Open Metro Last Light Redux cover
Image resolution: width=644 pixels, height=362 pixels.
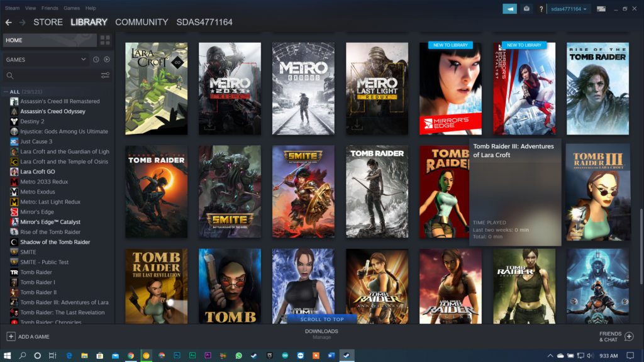[377, 89]
